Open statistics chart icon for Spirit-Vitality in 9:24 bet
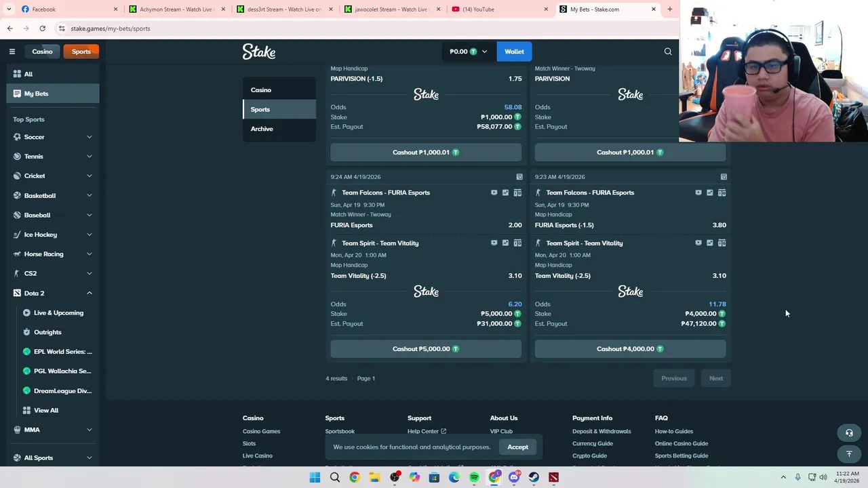This screenshot has width=868, height=488. click(x=505, y=243)
